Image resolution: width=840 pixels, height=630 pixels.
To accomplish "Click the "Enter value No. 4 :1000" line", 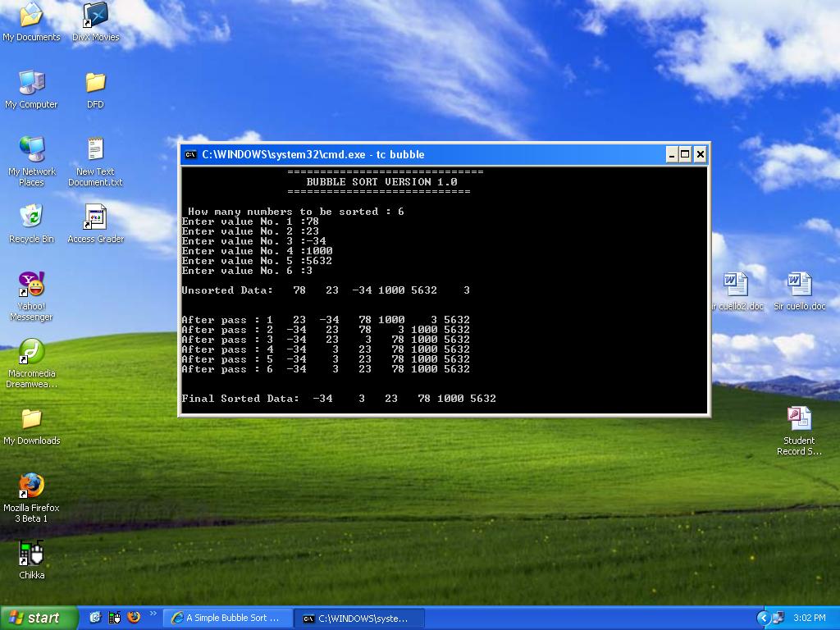I will coord(257,251).
